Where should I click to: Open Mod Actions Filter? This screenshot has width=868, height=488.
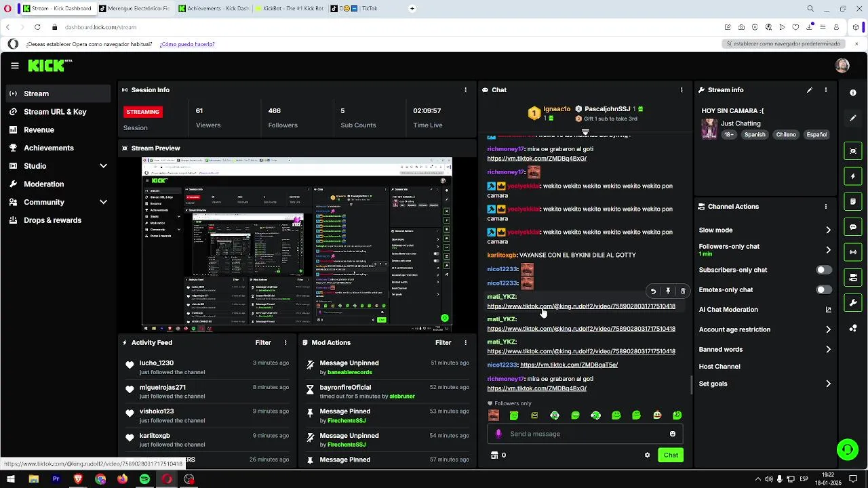pyautogui.click(x=443, y=343)
